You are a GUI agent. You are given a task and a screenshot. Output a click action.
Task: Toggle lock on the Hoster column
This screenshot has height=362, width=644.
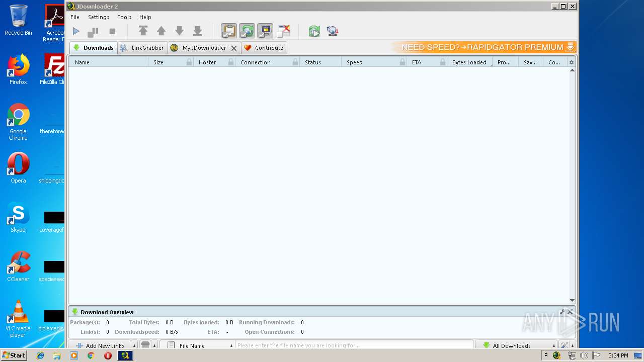[x=231, y=62]
